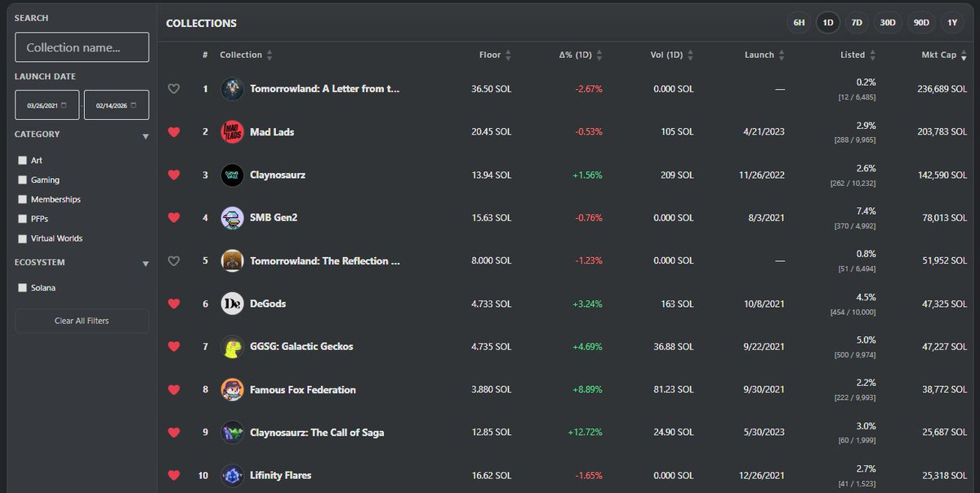Toggle the Lifinity Flares favorite heart
The width and height of the screenshot is (980, 493).
[173, 475]
